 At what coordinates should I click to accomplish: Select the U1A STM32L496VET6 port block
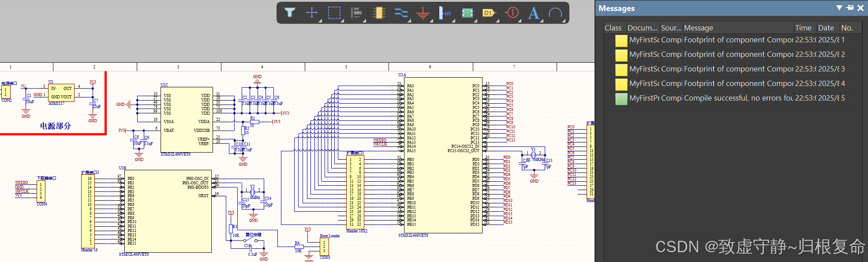(x=443, y=156)
